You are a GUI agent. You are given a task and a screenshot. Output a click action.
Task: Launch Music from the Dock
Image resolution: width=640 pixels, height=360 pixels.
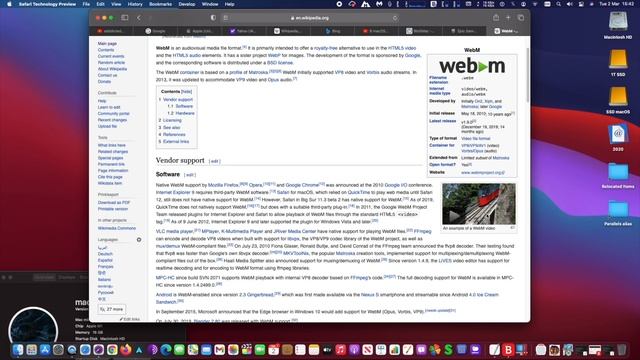[340, 349]
